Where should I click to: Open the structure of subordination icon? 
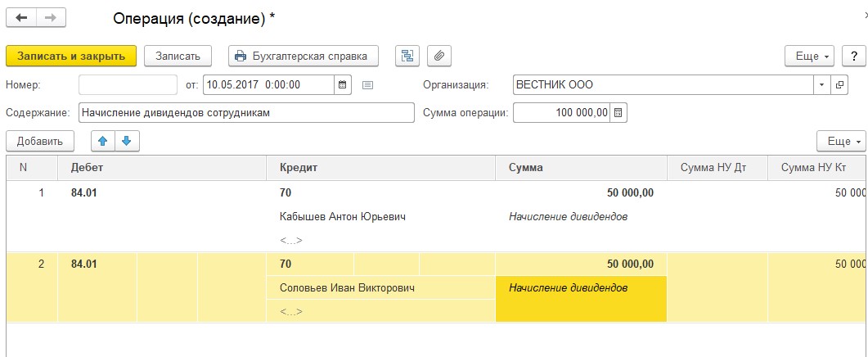click(x=407, y=56)
